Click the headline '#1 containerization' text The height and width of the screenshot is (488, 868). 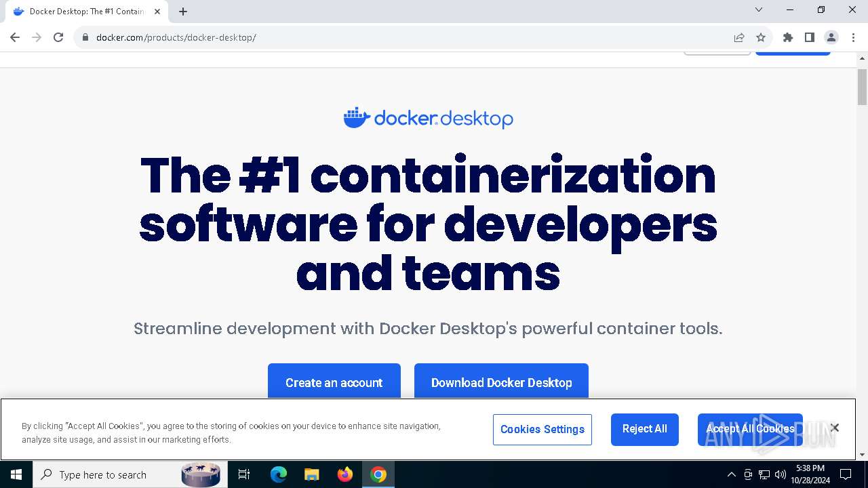tap(477, 175)
